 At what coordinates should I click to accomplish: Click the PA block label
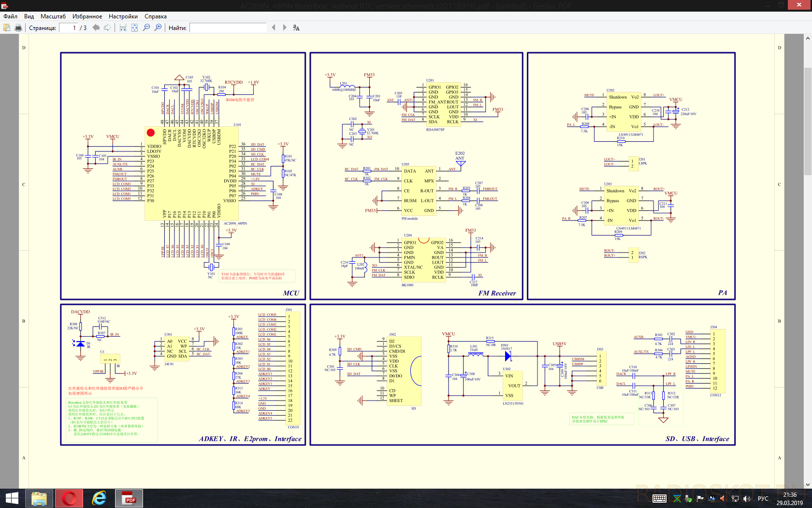(723, 293)
